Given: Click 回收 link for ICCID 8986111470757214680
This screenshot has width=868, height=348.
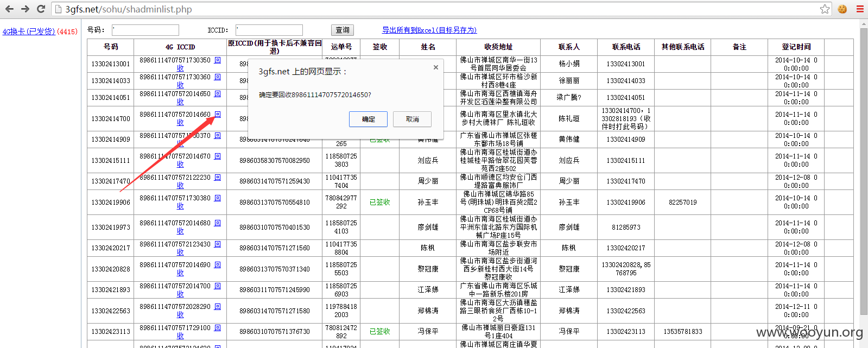Looking at the screenshot, I should [217, 223].
